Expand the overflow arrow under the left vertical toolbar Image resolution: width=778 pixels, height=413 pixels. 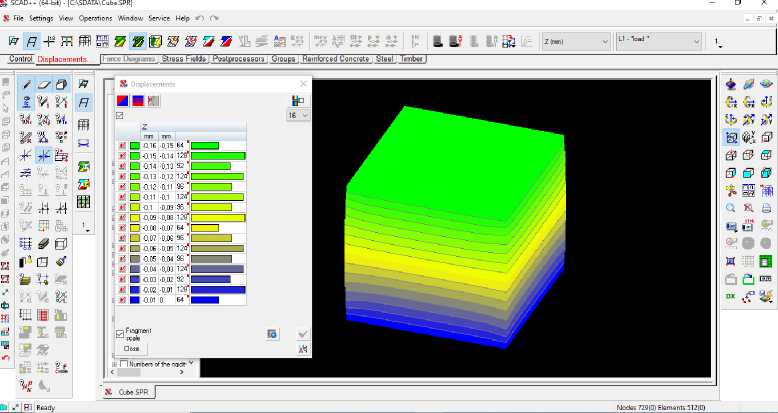click(85, 227)
